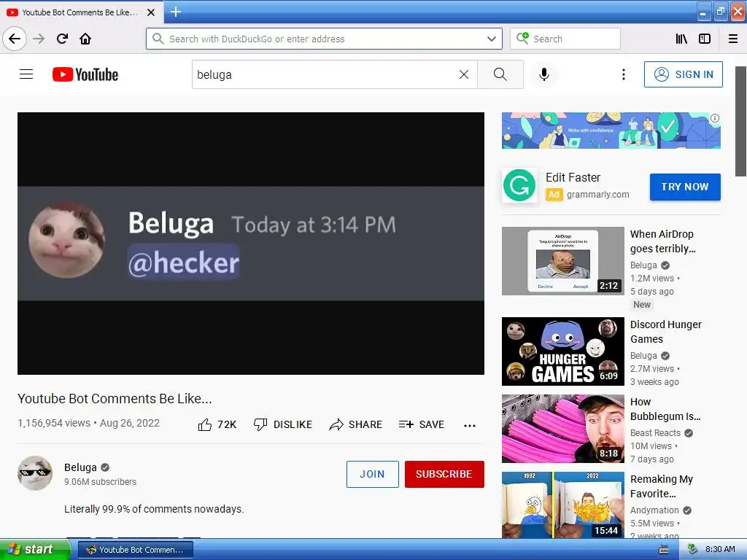Image resolution: width=747 pixels, height=560 pixels.
Task: Open the Andymation channel name
Action: [654, 510]
